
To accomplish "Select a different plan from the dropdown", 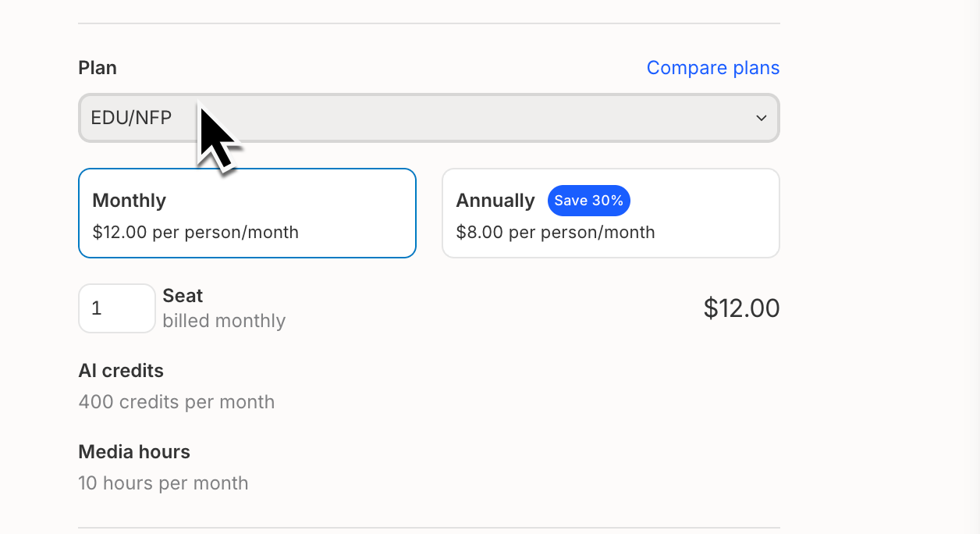I will (428, 117).
